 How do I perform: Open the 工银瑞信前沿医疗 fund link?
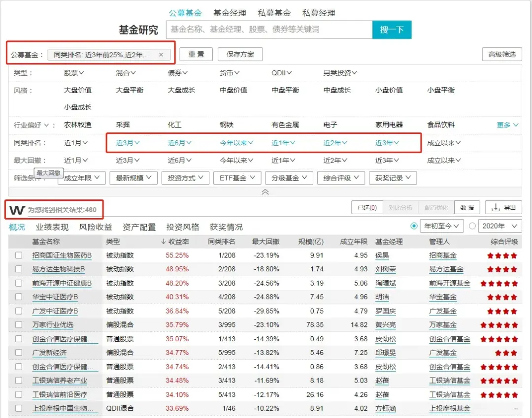(60, 394)
